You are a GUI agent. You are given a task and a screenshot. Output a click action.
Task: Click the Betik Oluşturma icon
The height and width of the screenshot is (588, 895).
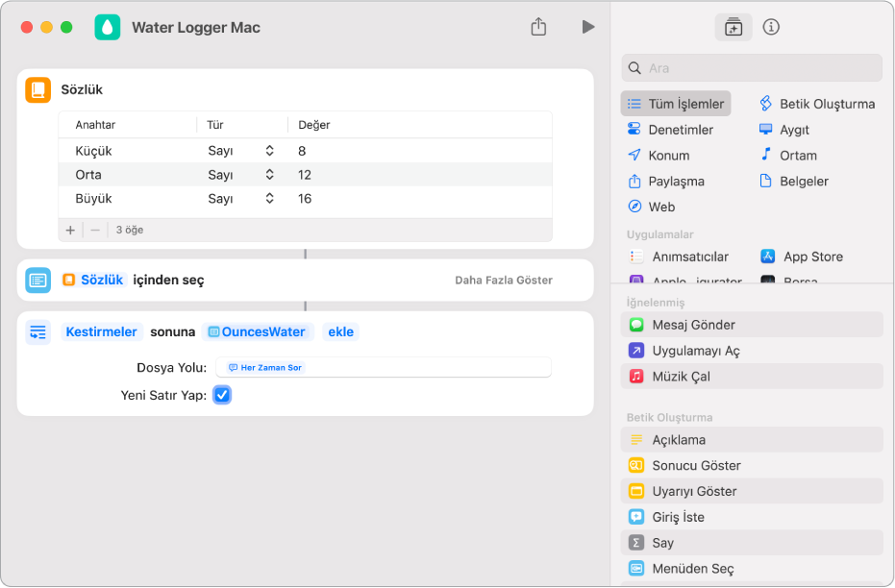coord(765,103)
